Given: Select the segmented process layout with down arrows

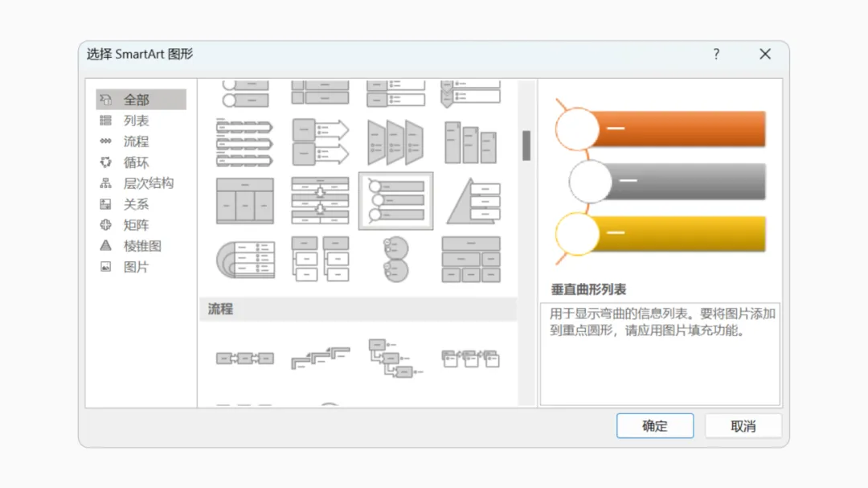Looking at the screenshot, I should point(320,200).
